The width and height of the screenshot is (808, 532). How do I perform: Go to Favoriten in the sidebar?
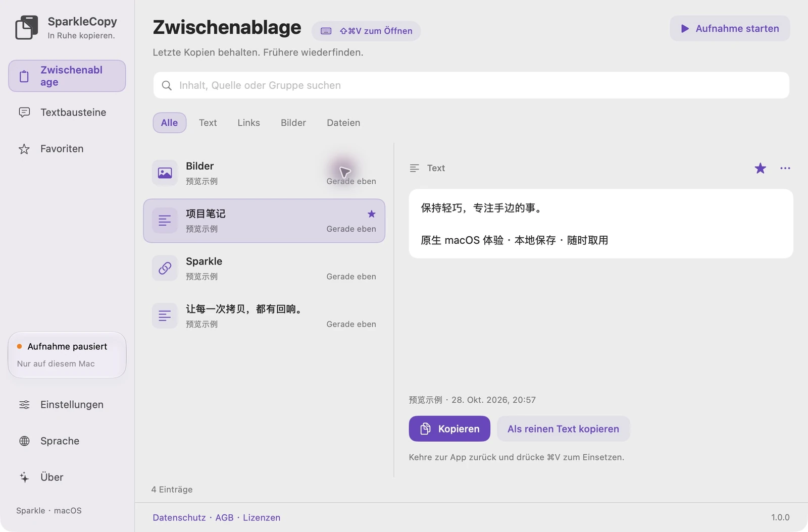pyautogui.click(x=67, y=149)
